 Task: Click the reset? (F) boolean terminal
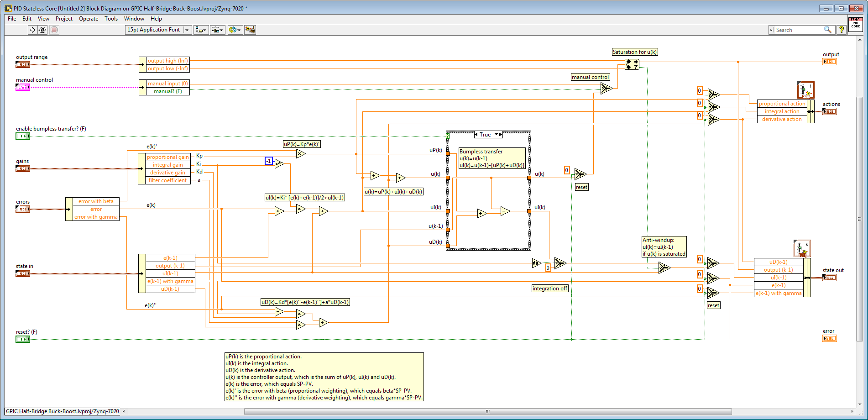coord(23,339)
